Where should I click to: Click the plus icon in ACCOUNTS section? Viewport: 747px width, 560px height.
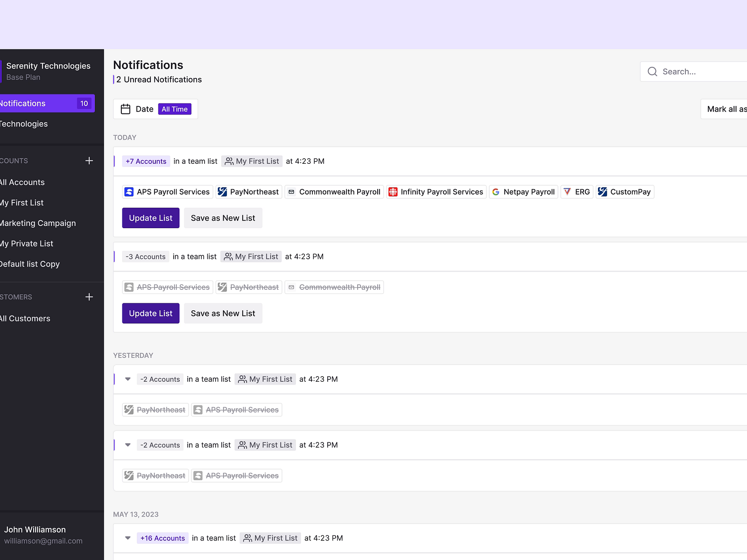coord(89,161)
